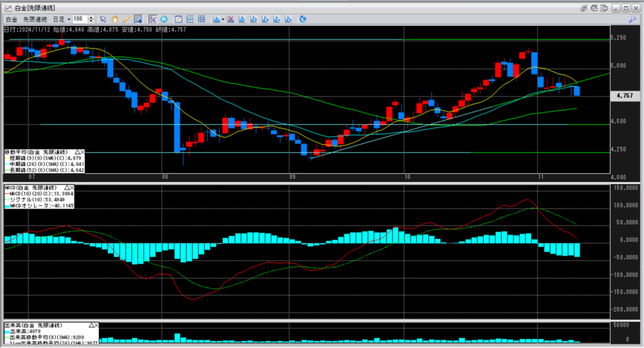
Task: Select the pencil drawing tool
Action: (x=126, y=19)
